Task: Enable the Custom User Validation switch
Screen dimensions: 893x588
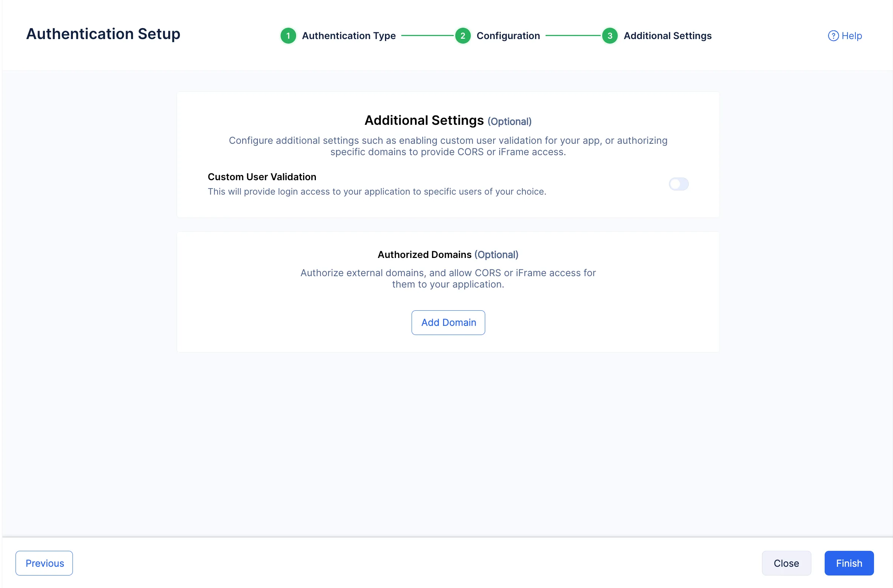Action: [678, 184]
